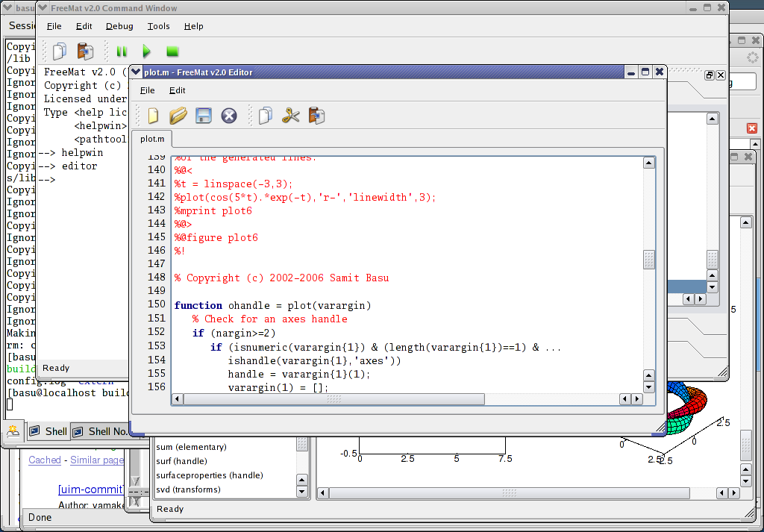The height and width of the screenshot is (532, 764).
Task: Click the red close icon behind the Editor
Action: (752, 128)
